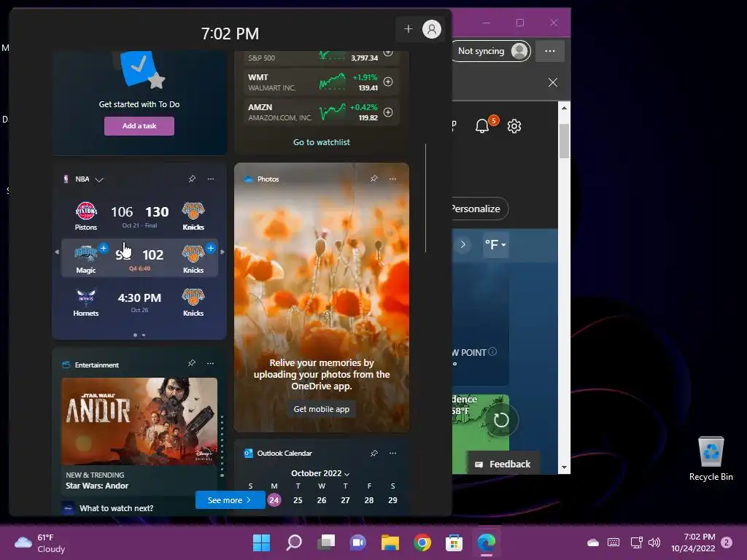The height and width of the screenshot is (560, 747).
Task: Open the volume icon in system tray
Action: pyautogui.click(x=654, y=542)
